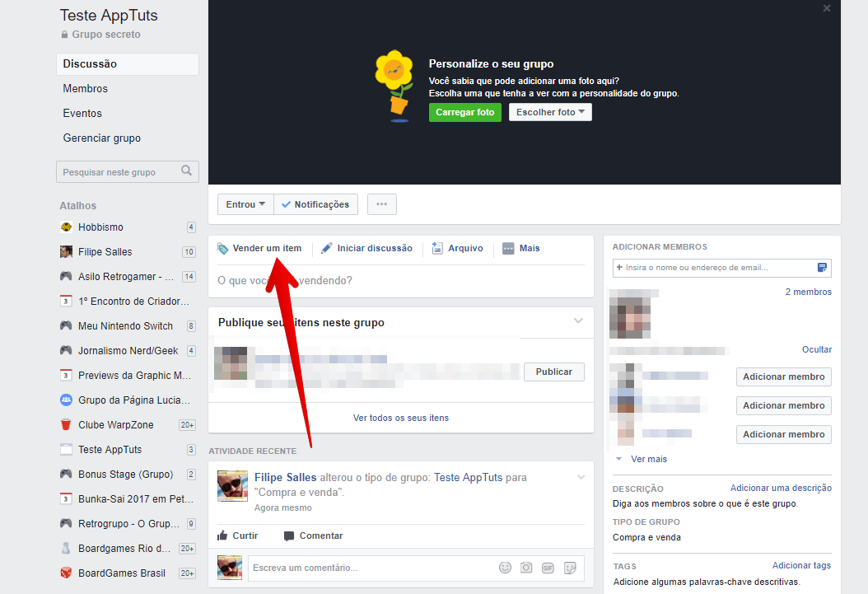Click the Hobbismo shortcut icon

click(66, 227)
